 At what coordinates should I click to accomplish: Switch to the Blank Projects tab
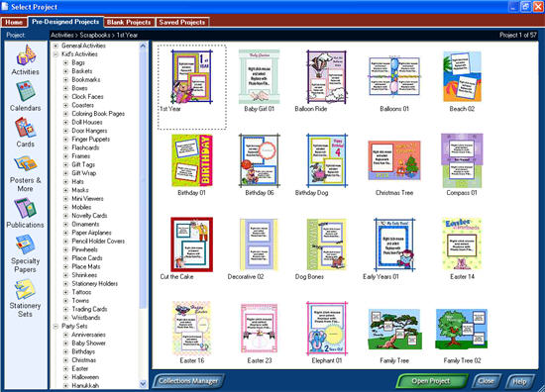[x=129, y=22]
